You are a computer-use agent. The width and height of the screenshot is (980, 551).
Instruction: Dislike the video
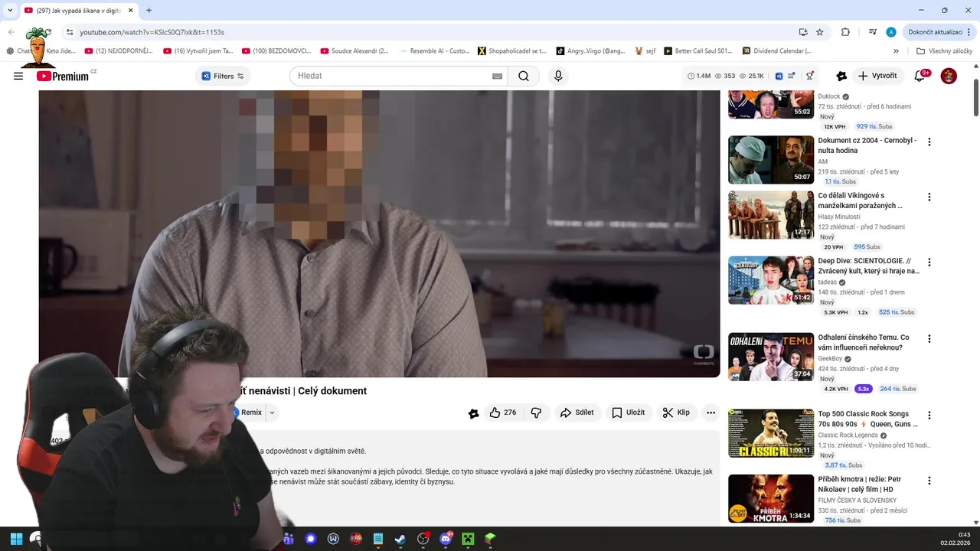pos(536,412)
